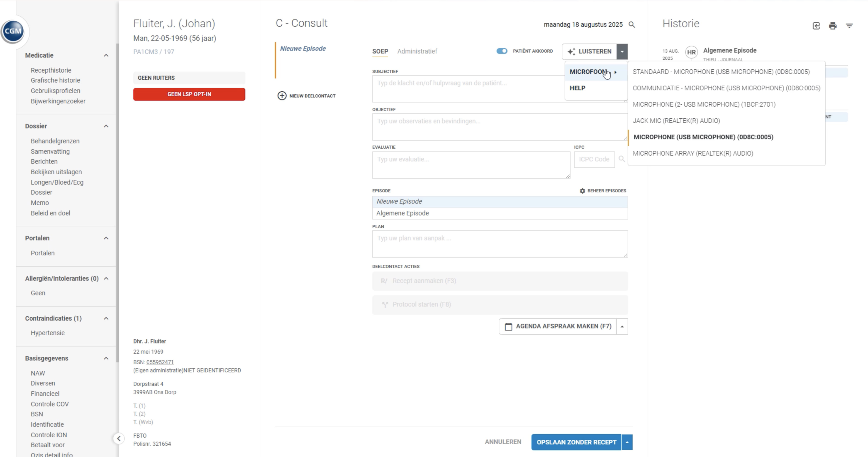Click the ICPC code search icon

click(622, 159)
